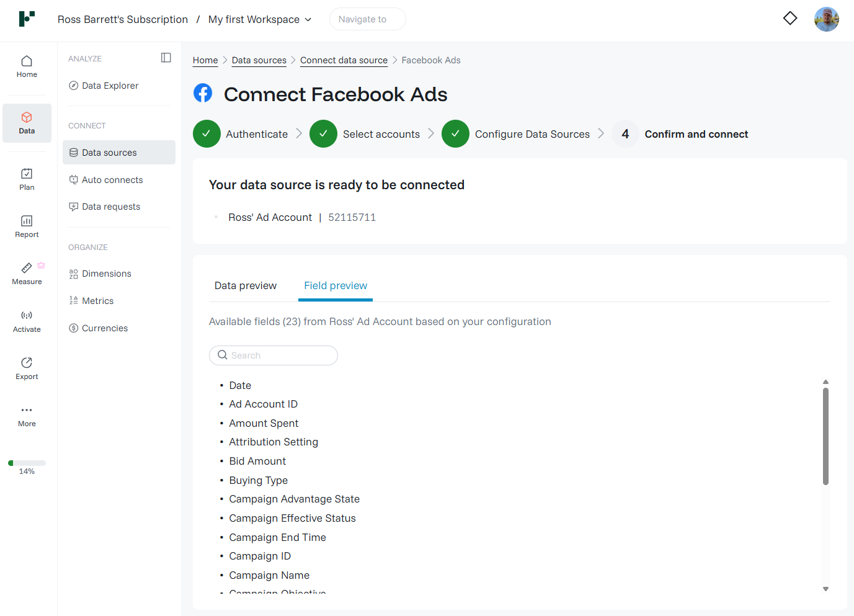The height and width of the screenshot is (616, 854).
Task: Click the field list scrollbar thumb
Action: [x=825, y=436]
